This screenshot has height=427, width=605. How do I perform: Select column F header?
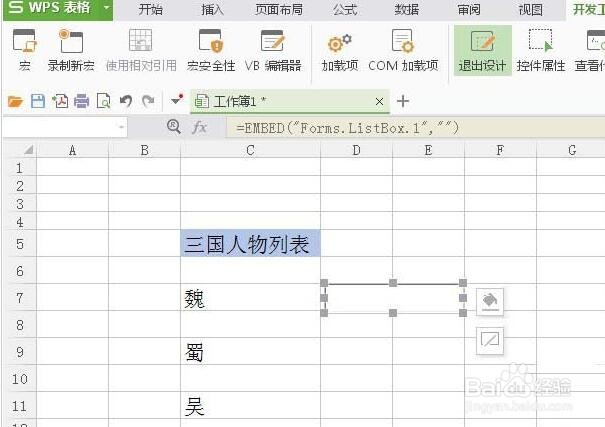(500, 150)
